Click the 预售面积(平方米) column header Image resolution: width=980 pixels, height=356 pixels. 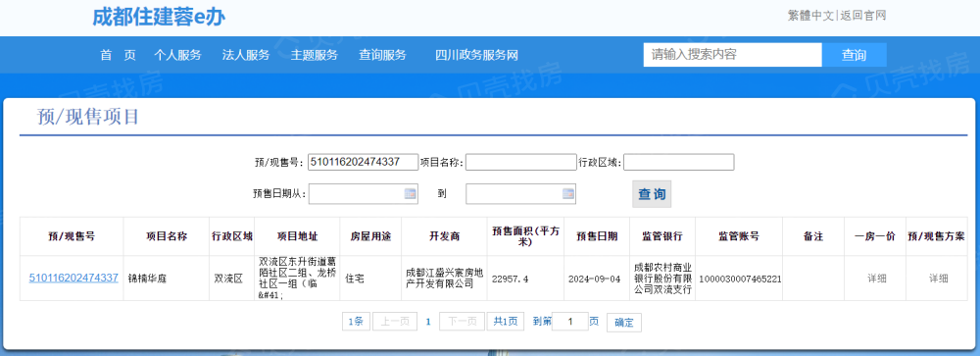coord(525,236)
